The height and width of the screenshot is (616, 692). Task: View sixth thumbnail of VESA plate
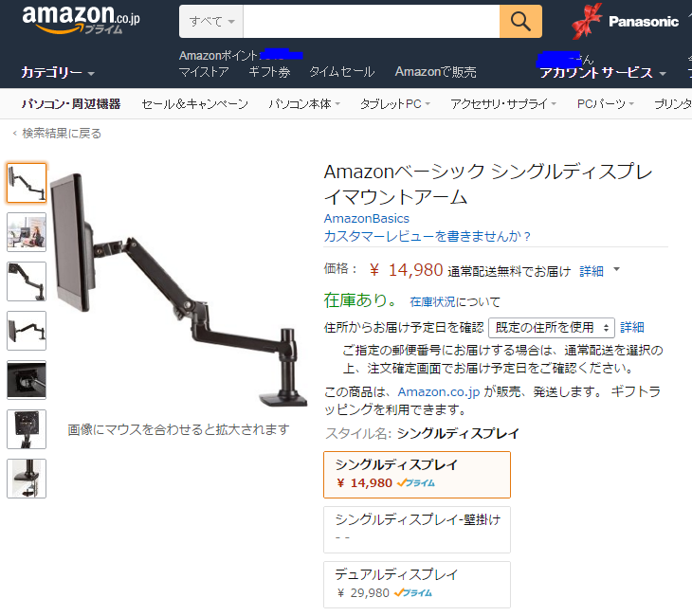(x=27, y=429)
